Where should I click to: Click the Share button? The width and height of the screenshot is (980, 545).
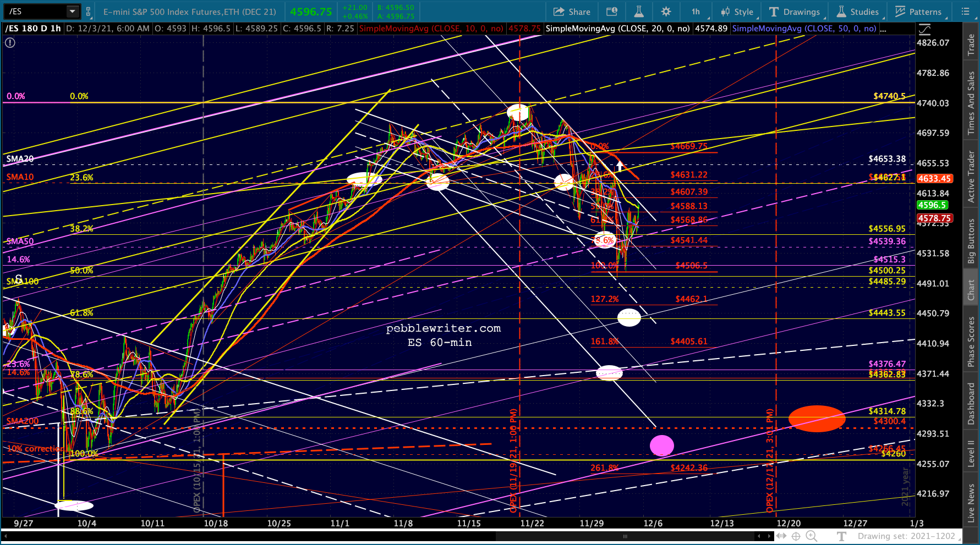572,12
